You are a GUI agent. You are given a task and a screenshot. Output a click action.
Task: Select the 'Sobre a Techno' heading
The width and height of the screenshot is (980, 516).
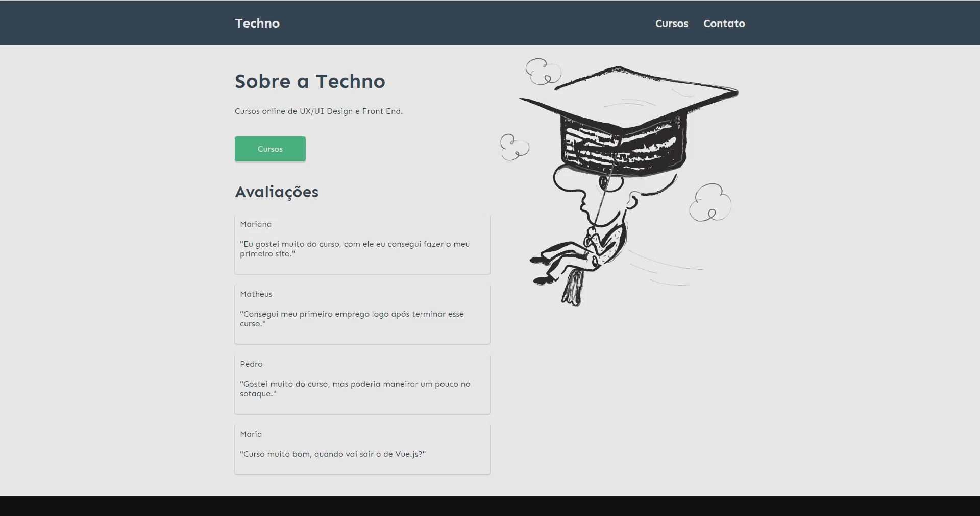310,81
